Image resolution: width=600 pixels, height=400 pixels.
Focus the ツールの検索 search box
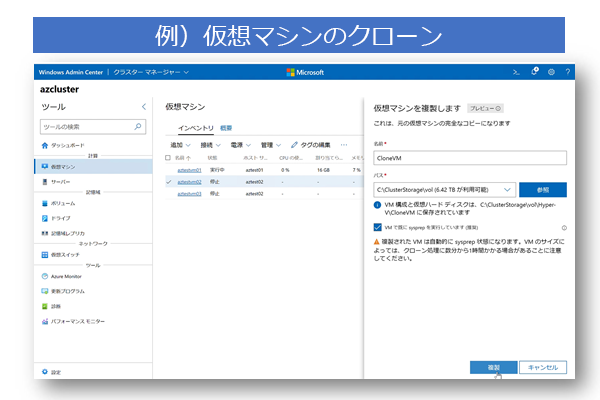point(93,126)
